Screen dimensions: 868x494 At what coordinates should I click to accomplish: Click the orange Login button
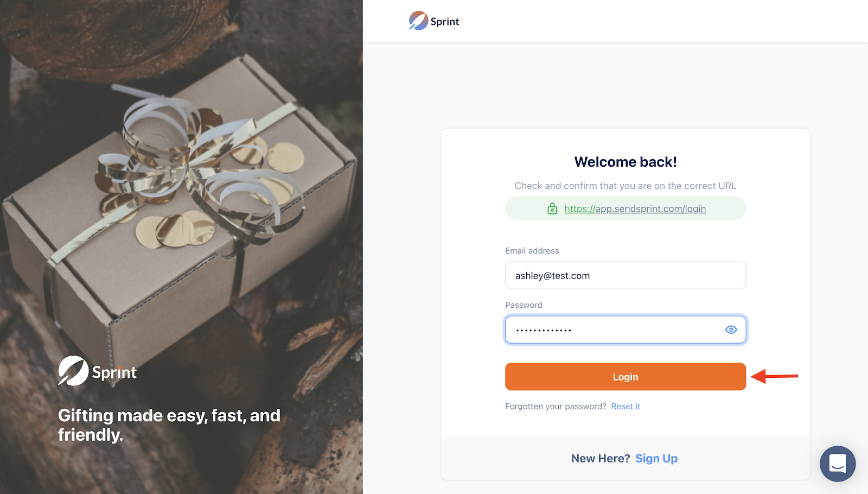click(625, 377)
